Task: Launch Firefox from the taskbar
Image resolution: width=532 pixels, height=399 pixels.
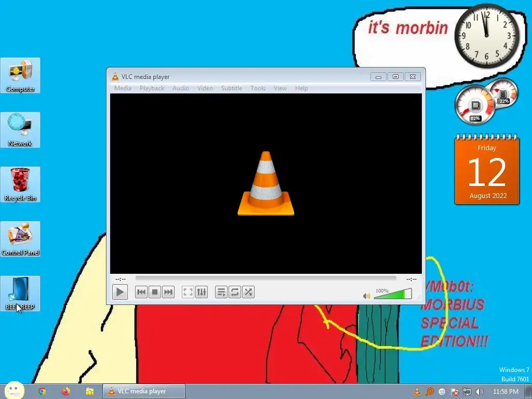Action: click(66, 392)
